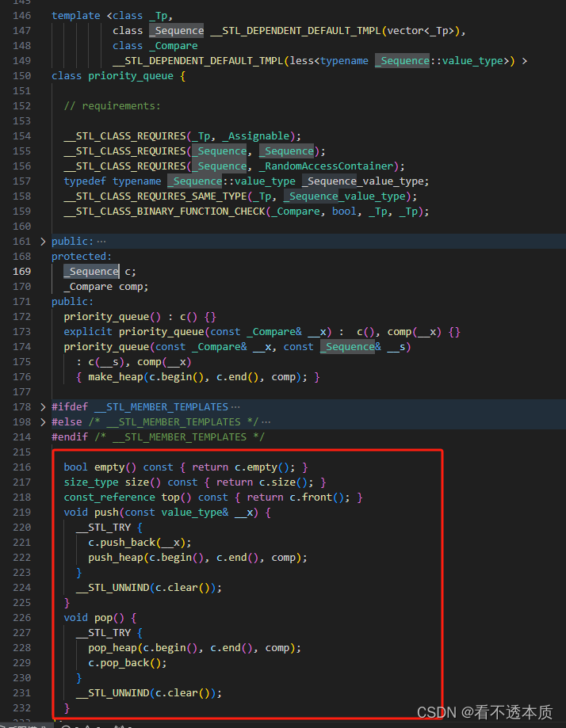Click make_heap call on line 176
The height and width of the screenshot is (728, 566).
click(x=115, y=377)
